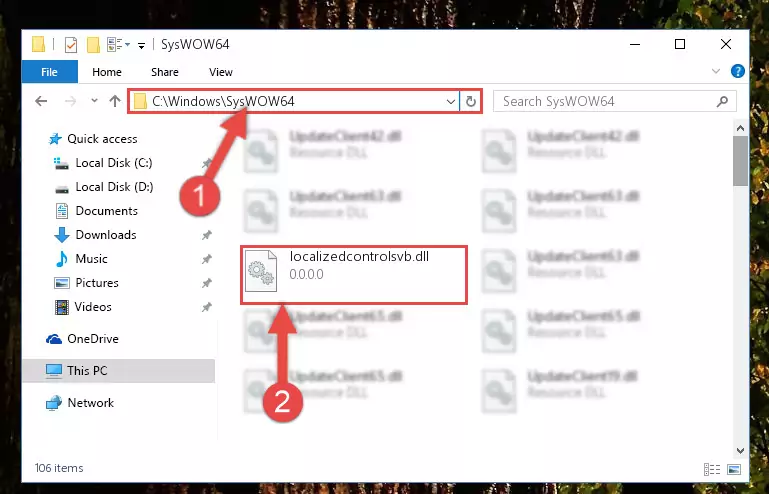Click the Properties checkmark icon in title bar

click(71, 45)
